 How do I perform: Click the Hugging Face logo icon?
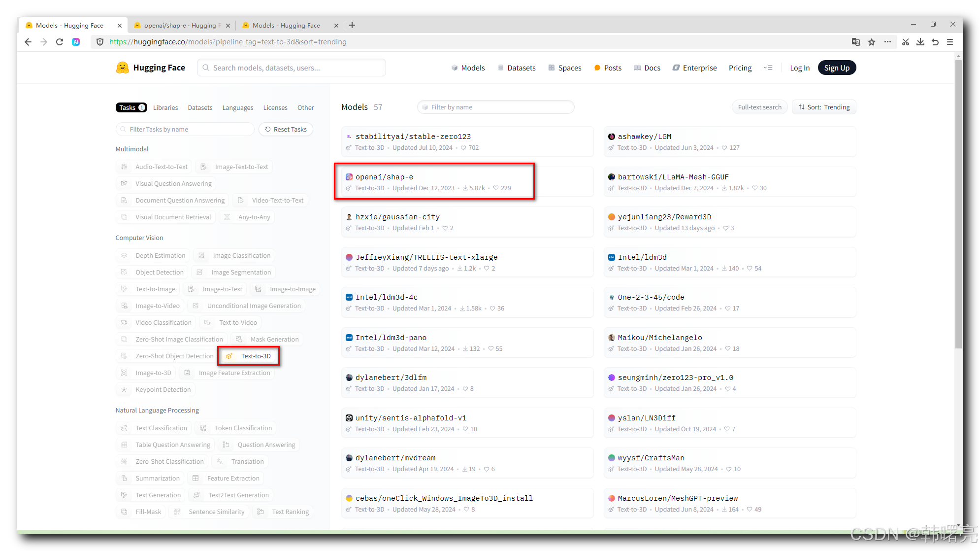click(122, 68)
